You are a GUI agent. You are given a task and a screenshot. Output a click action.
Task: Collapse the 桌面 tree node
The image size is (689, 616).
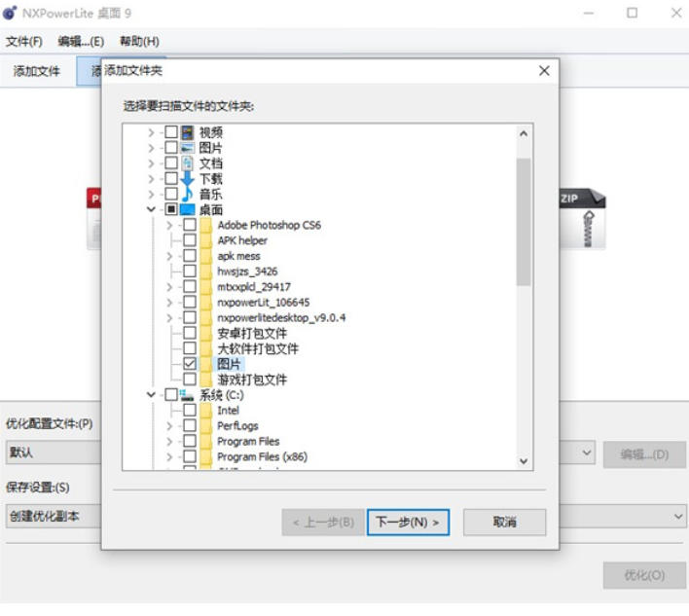pos(151,209)
